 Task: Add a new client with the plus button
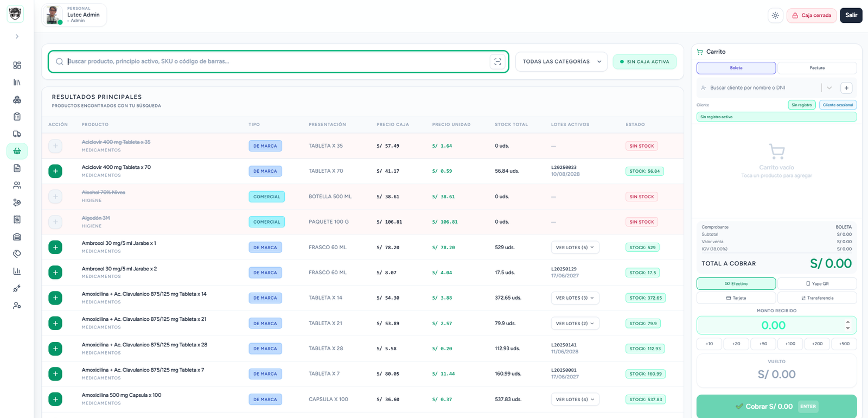click(x=846, y=88)
